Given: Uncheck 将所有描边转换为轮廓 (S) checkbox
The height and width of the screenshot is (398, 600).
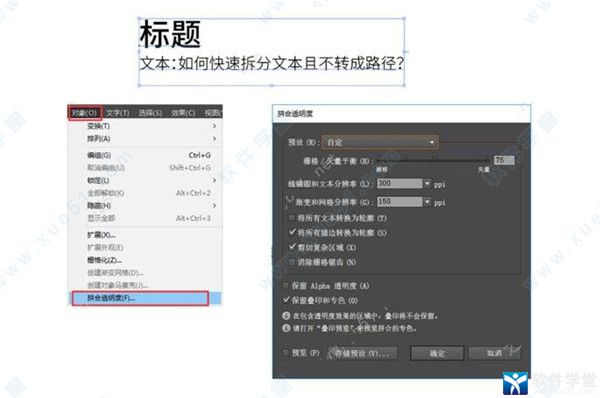Looking at the screenshot, I should click(x=292, y=232).
